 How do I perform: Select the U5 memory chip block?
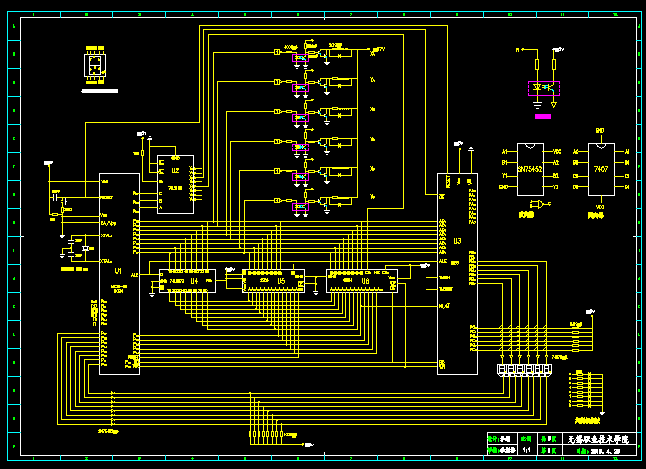[x=274, y=281]
